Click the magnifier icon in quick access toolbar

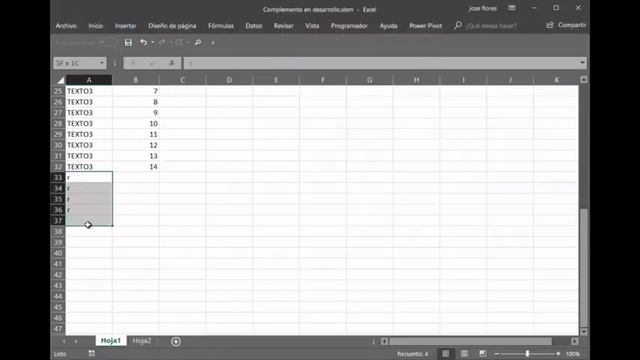[x=198, y=42]
